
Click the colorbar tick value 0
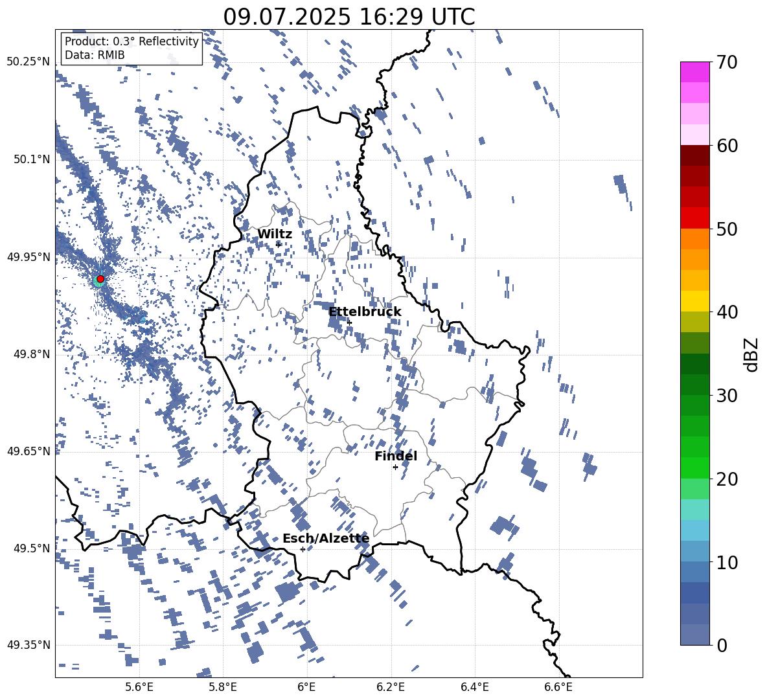click(722, 645)
